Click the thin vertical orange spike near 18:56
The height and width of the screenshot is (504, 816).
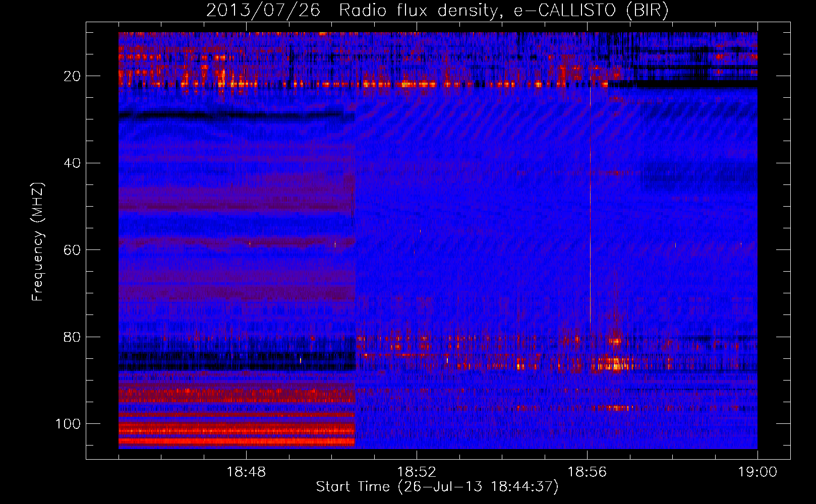[590, 212]
